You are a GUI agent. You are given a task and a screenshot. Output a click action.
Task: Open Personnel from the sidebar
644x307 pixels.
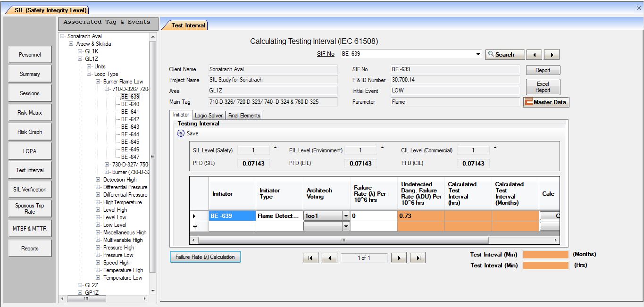[30, 55]
